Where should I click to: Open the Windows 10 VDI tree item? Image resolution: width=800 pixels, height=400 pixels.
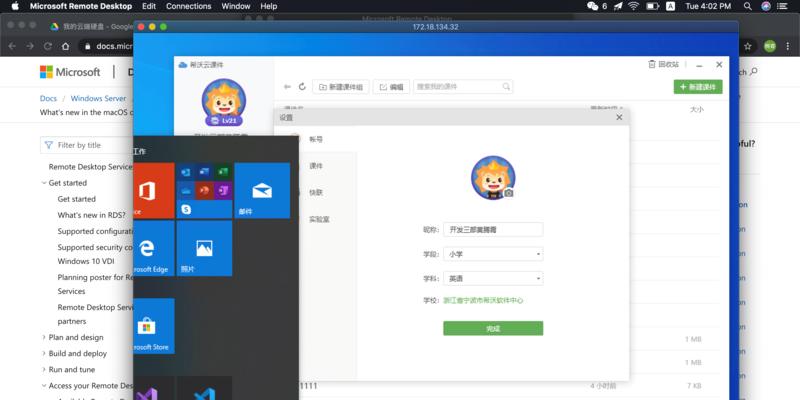tap(86, 261)
